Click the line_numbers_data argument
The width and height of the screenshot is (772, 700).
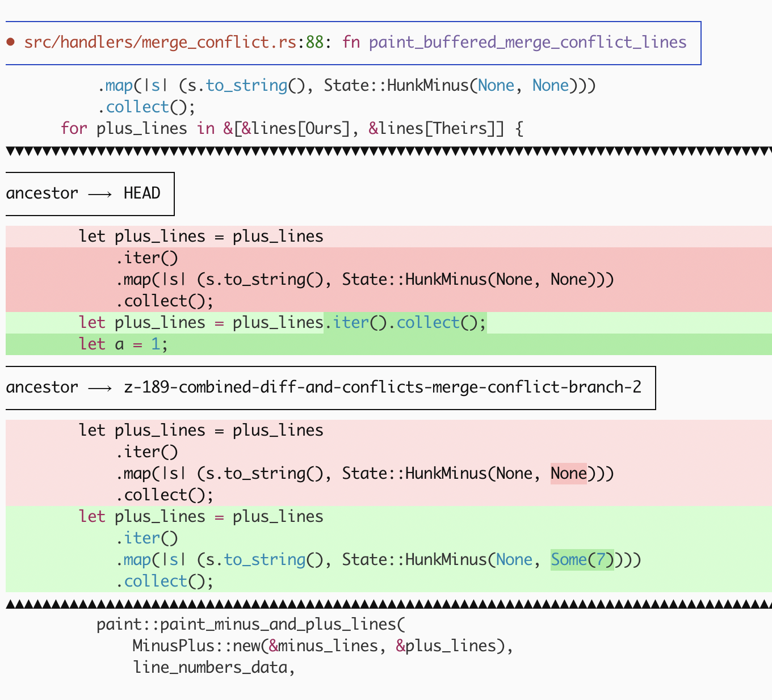point(210,668)
